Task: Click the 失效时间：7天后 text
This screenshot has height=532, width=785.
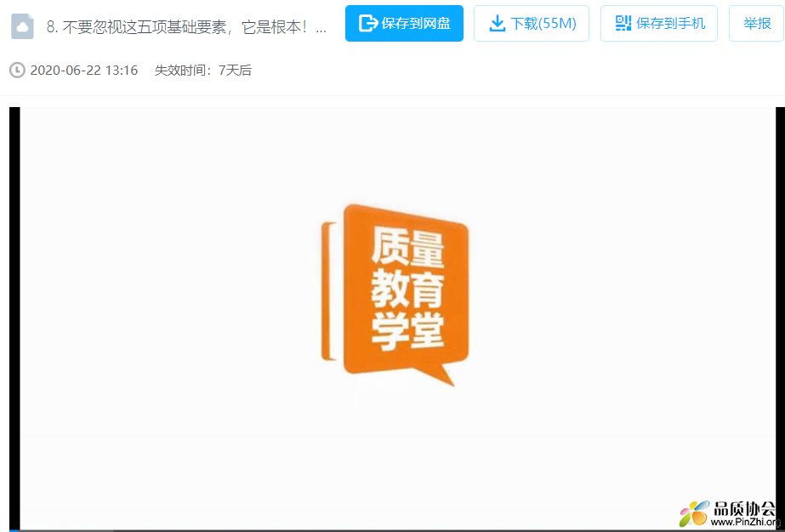Action: 202,70
